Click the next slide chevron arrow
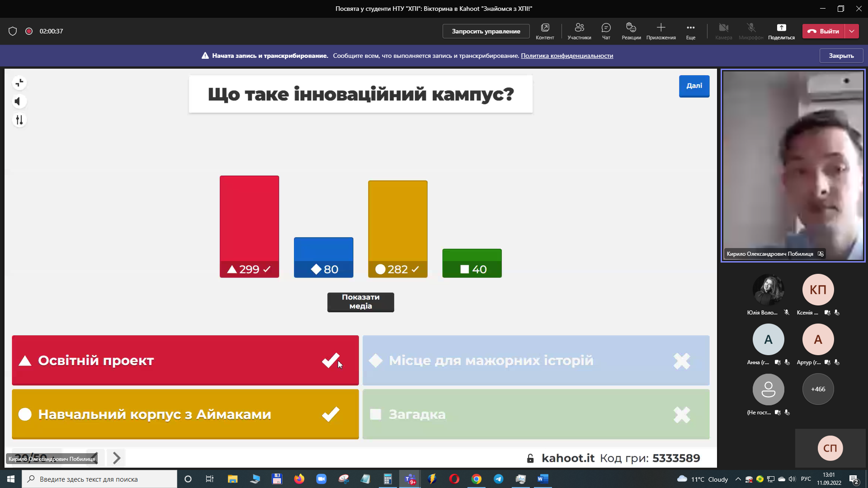 coord(116,458)
